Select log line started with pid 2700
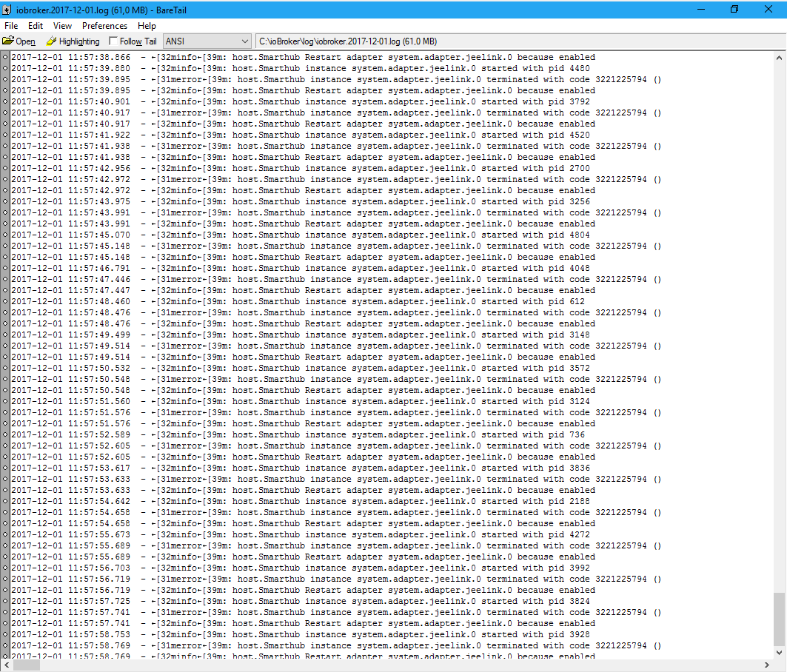 (300, 168)
